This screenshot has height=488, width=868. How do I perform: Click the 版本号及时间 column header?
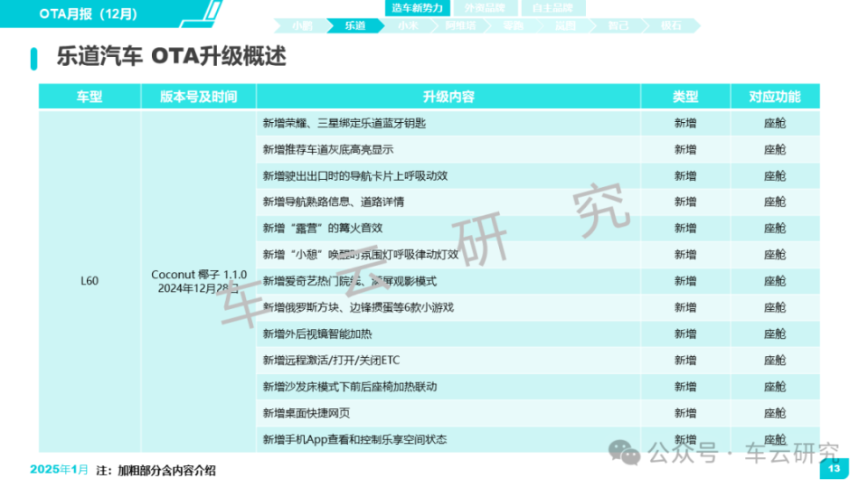(198, 97)
